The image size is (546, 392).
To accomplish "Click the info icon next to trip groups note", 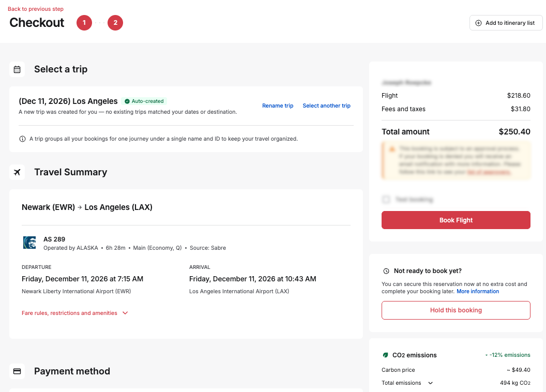I will [22, 139].
